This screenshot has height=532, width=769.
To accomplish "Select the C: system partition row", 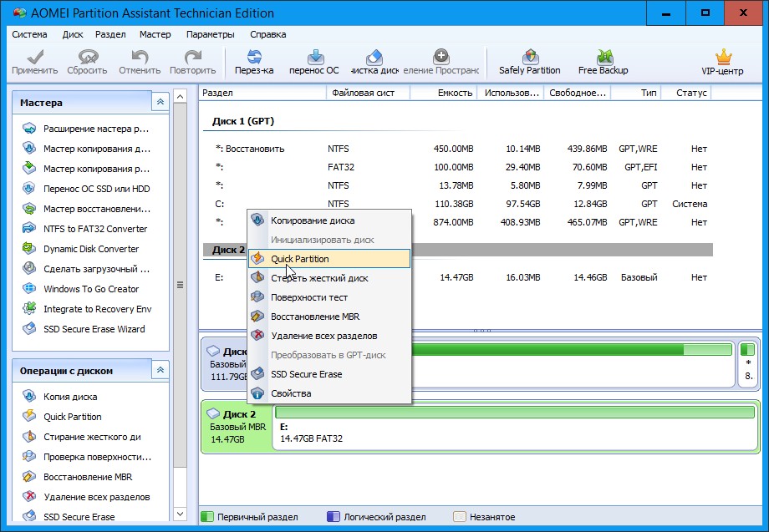I will 458,204.
